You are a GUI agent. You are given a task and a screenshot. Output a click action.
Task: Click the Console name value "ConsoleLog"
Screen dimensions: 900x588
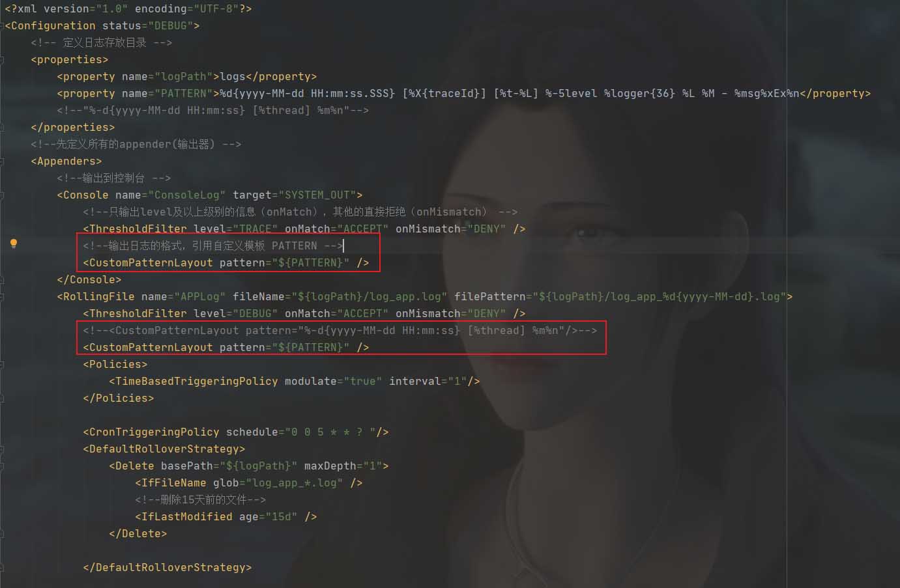(187, 195)
